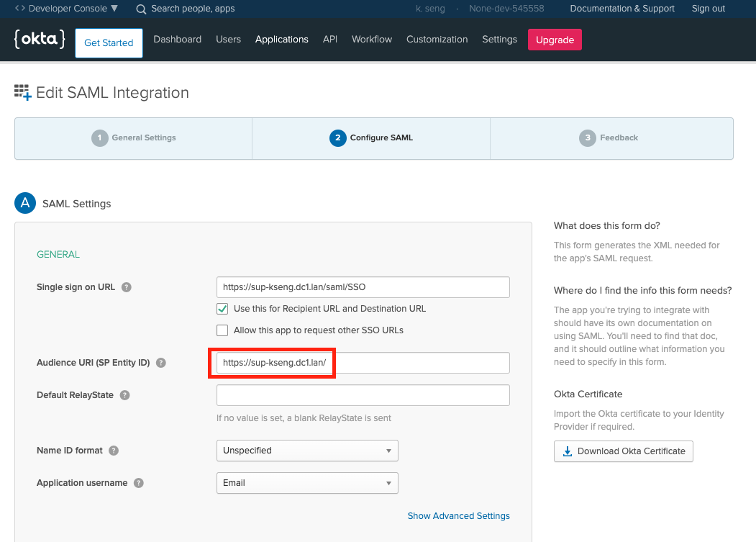The width and height of the screenshot is (756, 542).
Task: Open help icon for Default RelayState
Action: click(x=125, y=395)
